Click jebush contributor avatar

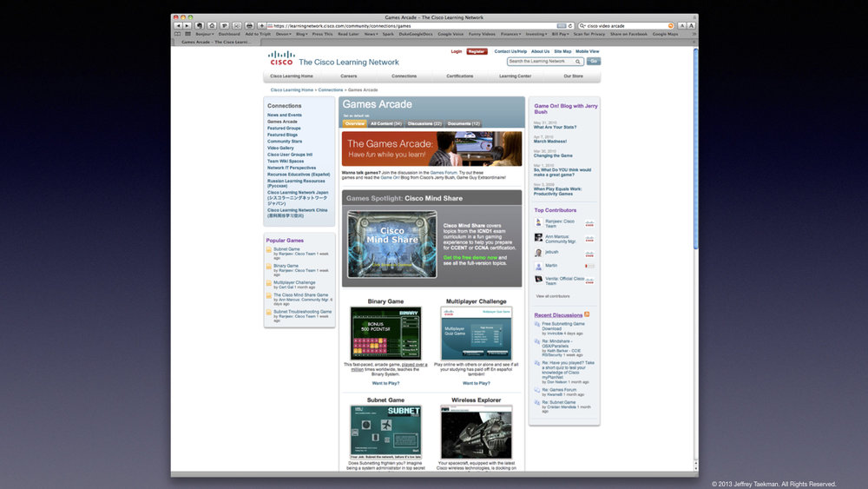(538, 253)
